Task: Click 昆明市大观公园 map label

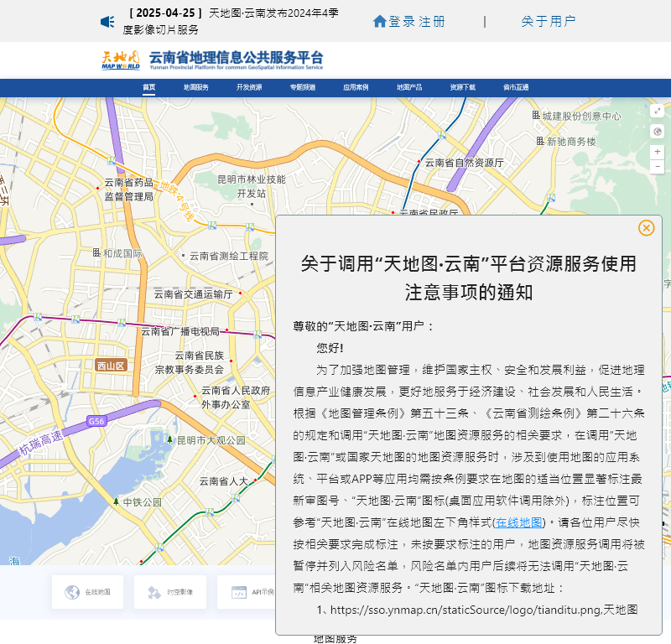Action: click(211, 440)
